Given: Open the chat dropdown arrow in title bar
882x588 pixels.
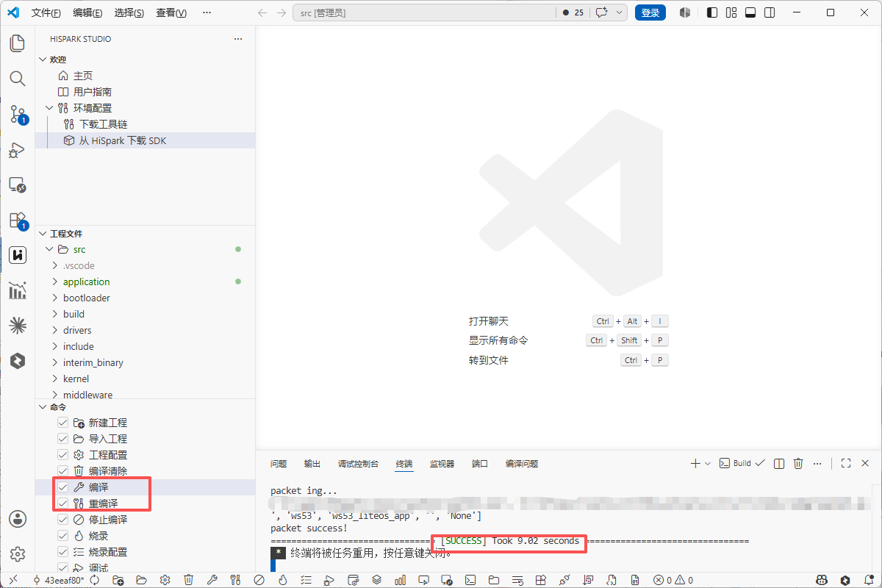Looking at the screenshot, I should (619, 12).
